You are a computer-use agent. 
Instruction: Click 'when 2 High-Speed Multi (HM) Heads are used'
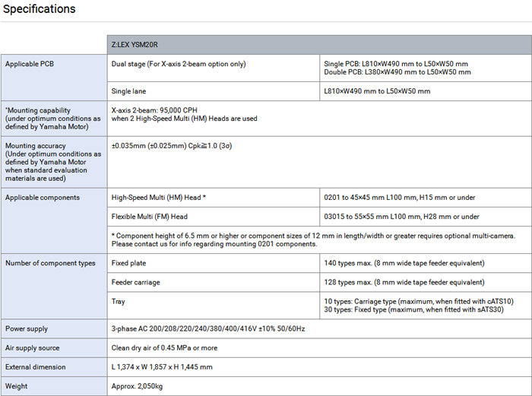(184, 119)
